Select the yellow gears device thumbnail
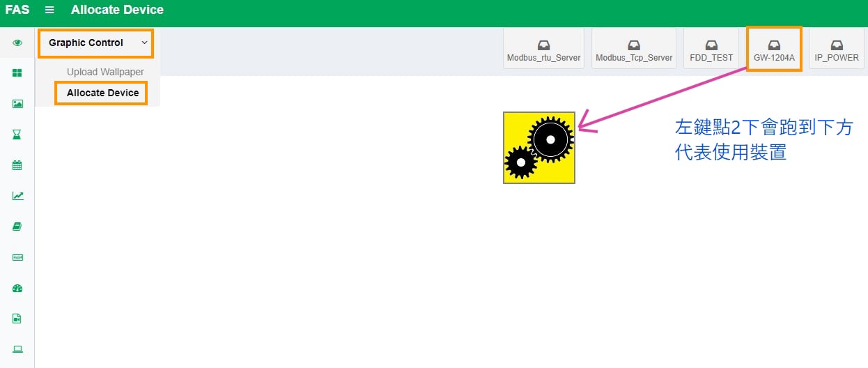The width and height of the screenshot is (868, 368). coord(539,148)
